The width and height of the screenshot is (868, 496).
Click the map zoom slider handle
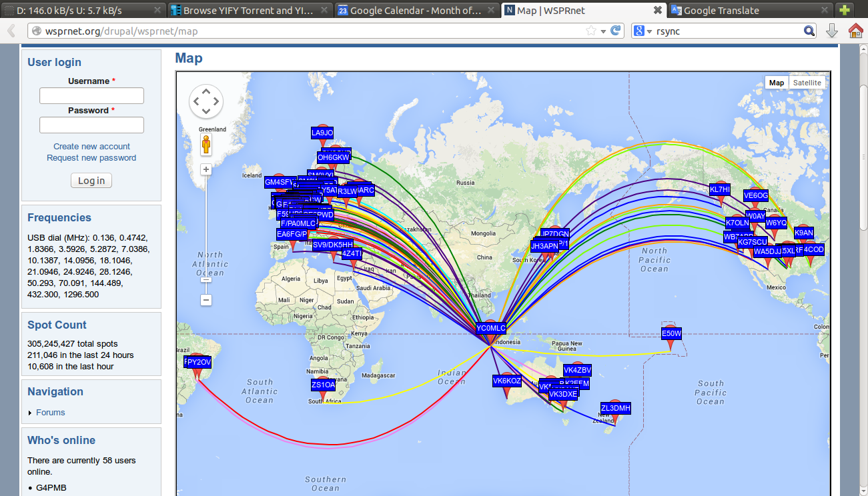pyautogui.click(x=206, y=279)
